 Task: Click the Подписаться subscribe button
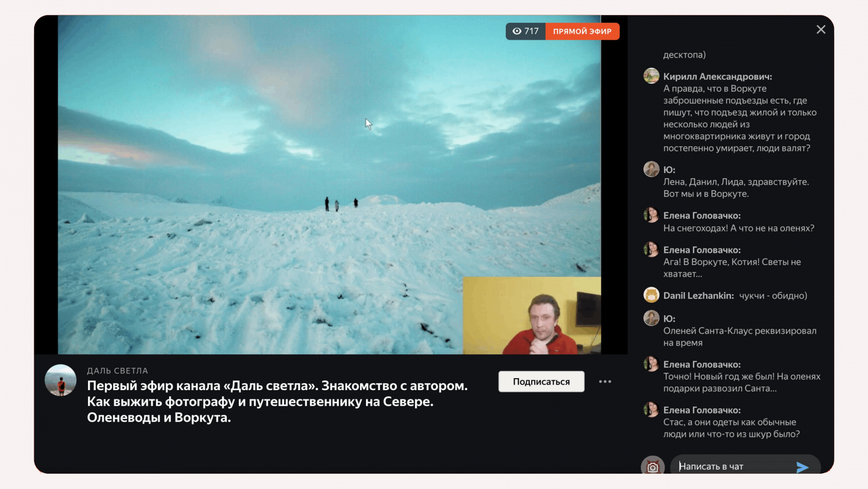541,381
